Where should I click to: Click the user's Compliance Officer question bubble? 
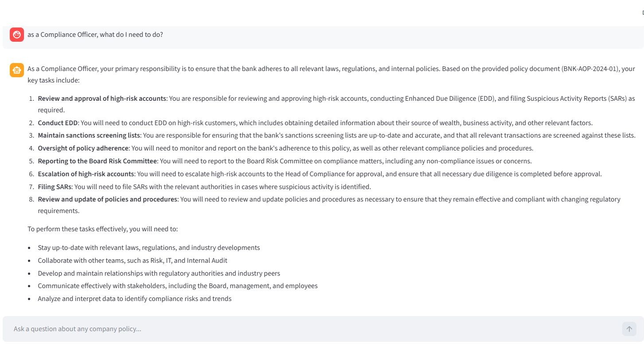pyautogui.click(x=95, y=34)
